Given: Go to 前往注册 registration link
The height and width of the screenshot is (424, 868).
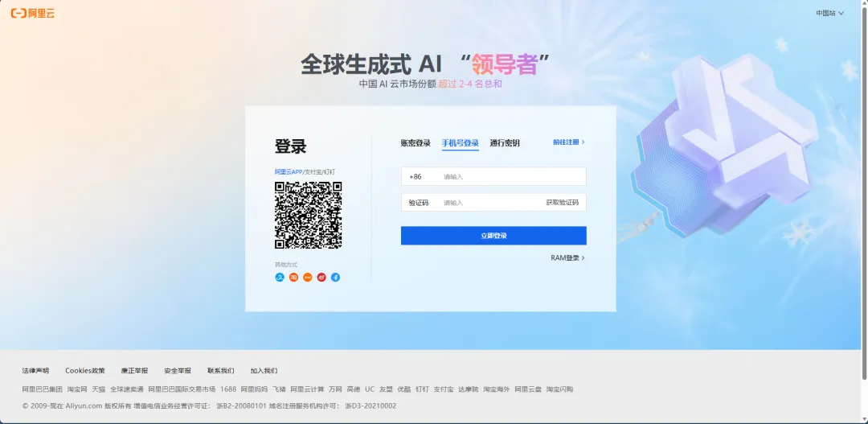Looking at the screenshot, I should pos(568,142).
